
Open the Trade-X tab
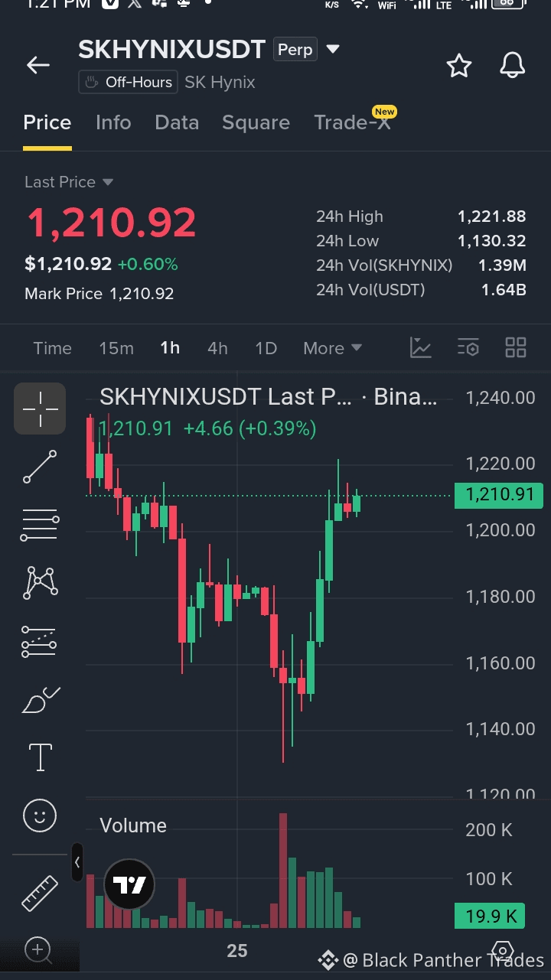click(x=353, y=122)
